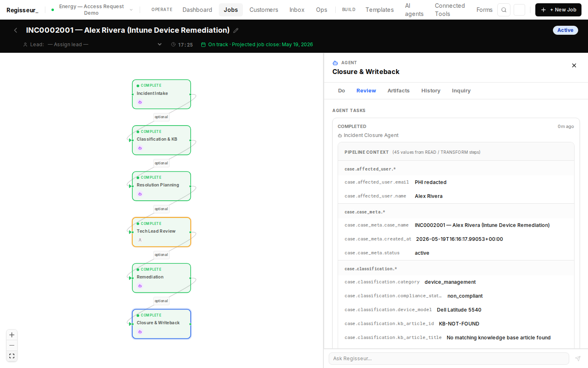This screenshot has height=368, width=588.
Task: Click the agent icon on Resolution Planning node
Action: [x=140, y=194]
